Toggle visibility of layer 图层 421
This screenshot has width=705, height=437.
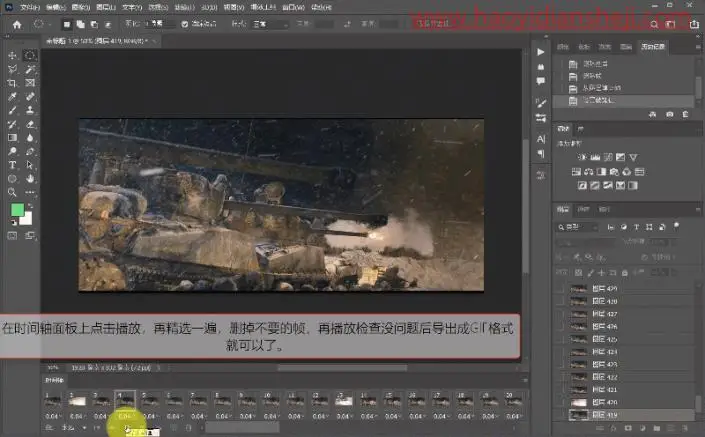coord(561,389)
